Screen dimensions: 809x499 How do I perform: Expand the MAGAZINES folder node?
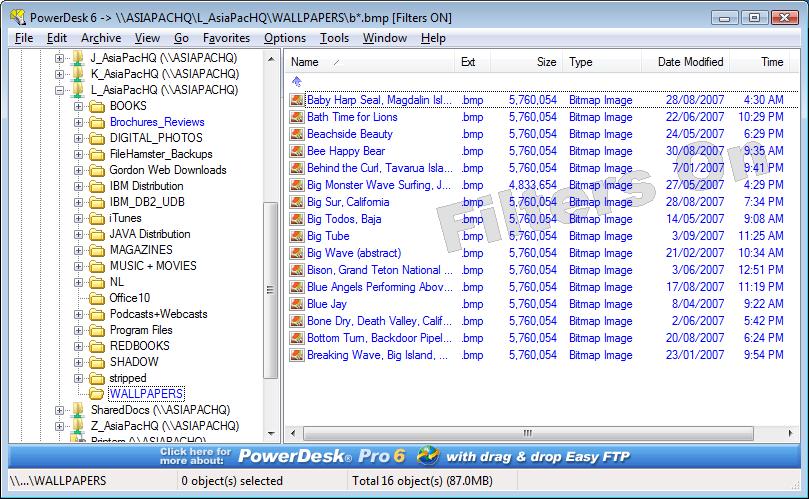(79, 250)
